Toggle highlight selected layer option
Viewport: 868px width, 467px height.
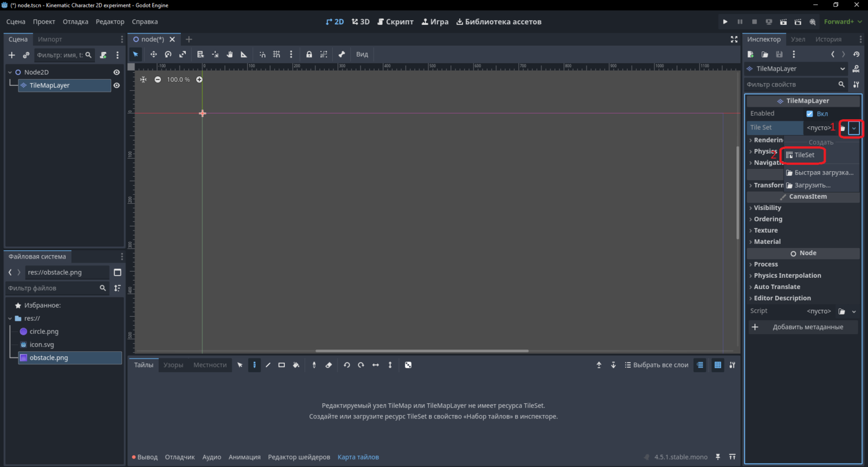700,365
